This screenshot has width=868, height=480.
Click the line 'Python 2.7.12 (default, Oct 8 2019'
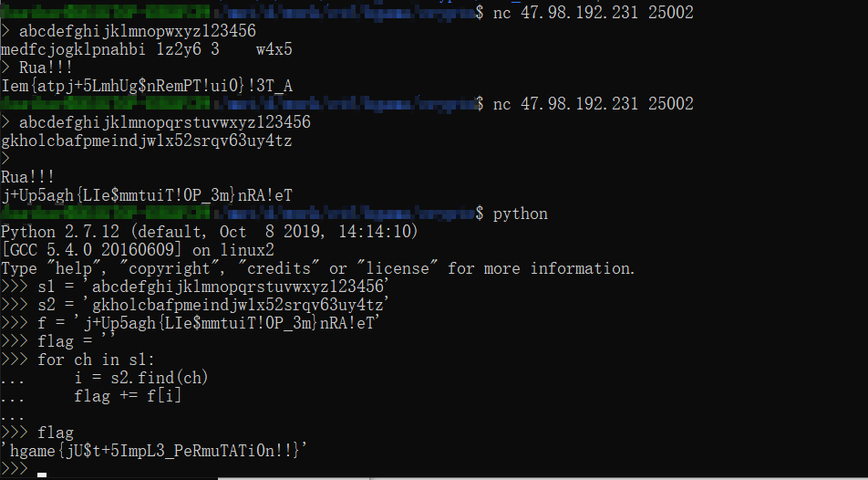210,231
